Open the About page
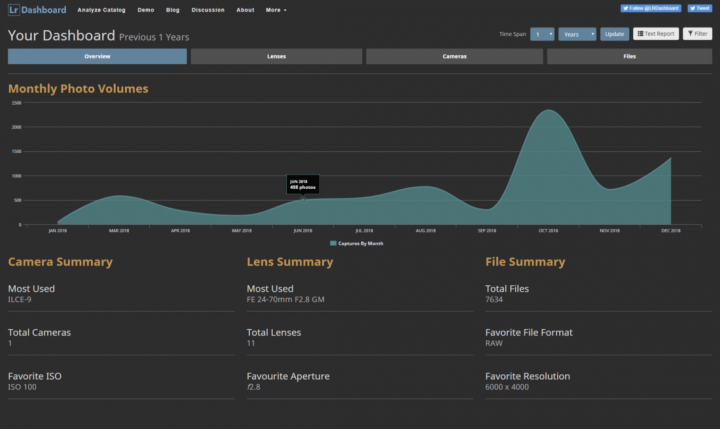Screen dimensions: 720x429 pos(245,10)
